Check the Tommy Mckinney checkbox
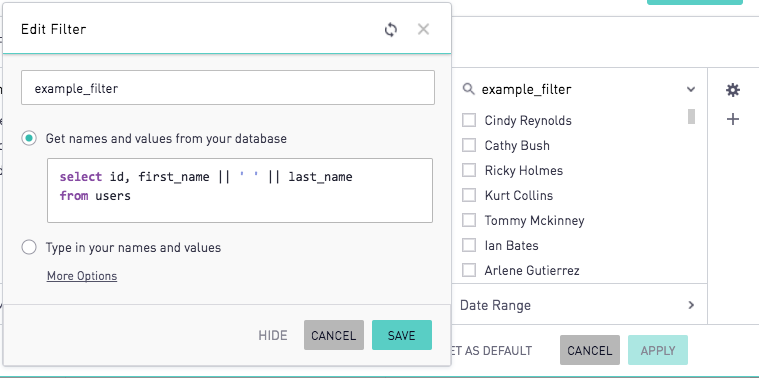 pos(469,220)
